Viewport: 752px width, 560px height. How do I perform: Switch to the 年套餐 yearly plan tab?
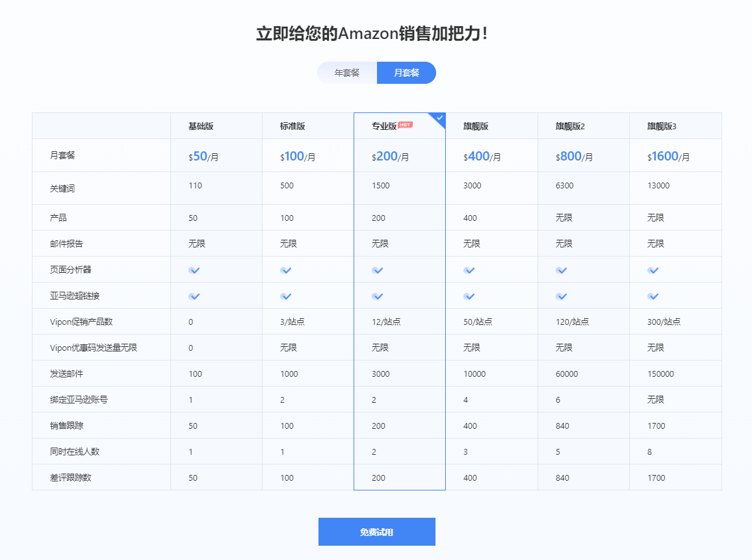(x=347, y=73)
